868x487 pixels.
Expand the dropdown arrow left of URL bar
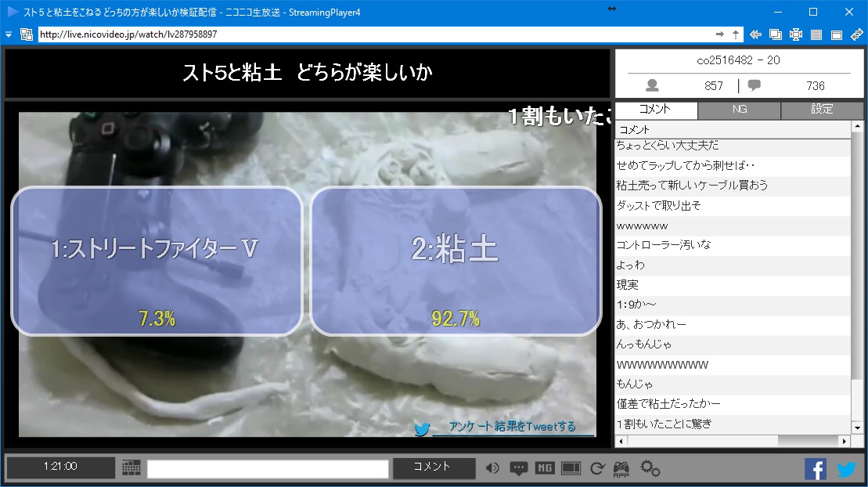click(x=9, y=34)
